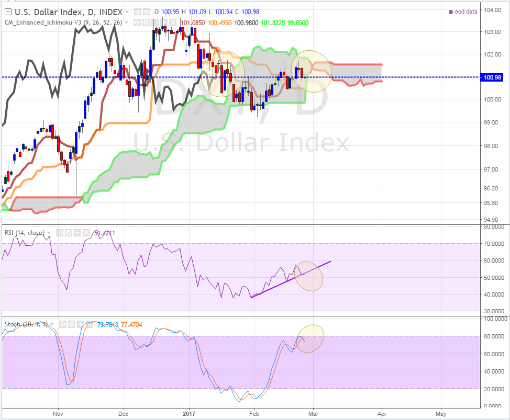
Task: Select the RSI (14, close) indicator label
Action: tap(25, 233)
